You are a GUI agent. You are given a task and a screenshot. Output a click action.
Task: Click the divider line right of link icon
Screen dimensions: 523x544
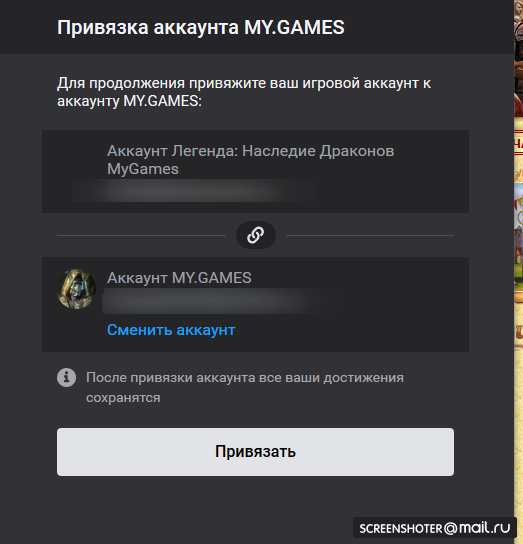pyautogui.click(x=370, y=235)
